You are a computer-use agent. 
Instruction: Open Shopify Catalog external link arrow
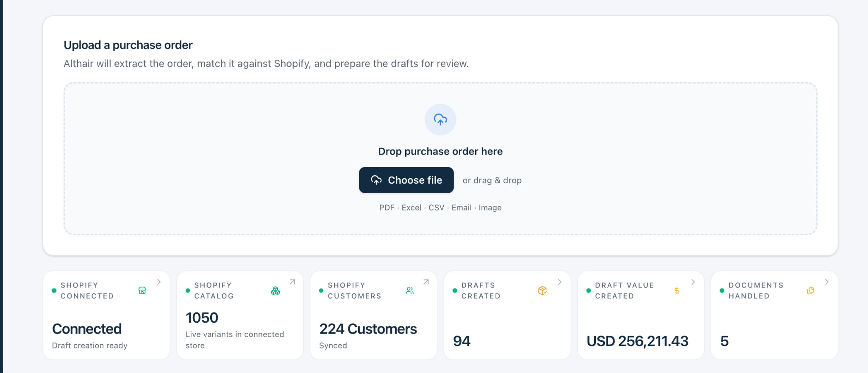pos(292,282)
